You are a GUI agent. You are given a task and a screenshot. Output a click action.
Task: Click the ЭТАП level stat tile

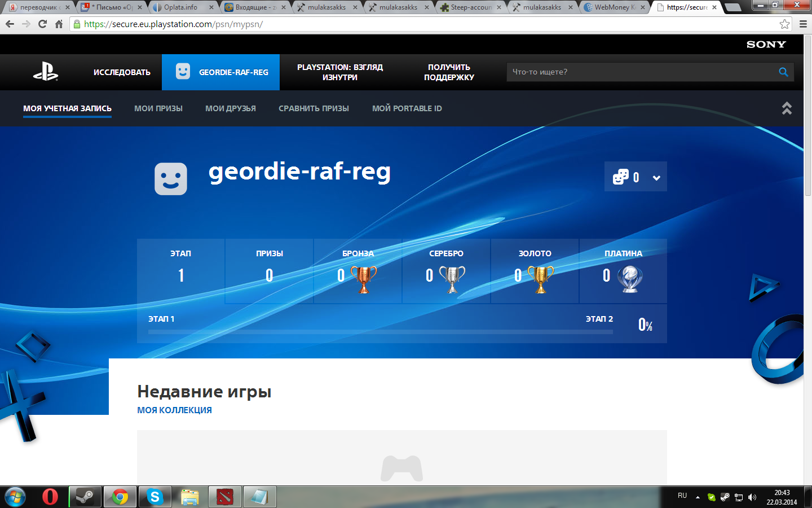180,271
